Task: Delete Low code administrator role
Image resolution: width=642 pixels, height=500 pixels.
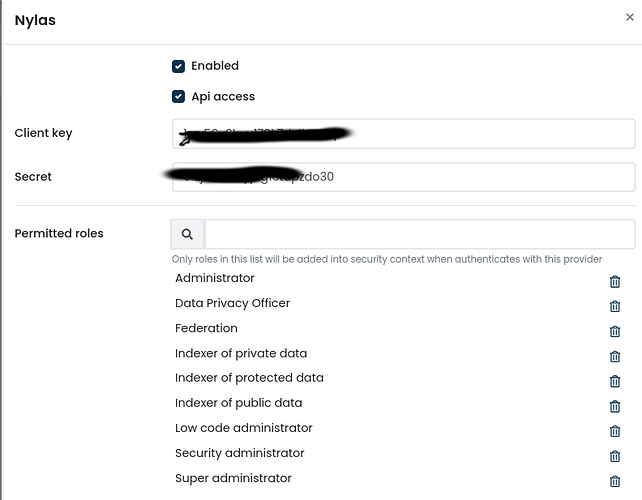Action: point(615,431)
